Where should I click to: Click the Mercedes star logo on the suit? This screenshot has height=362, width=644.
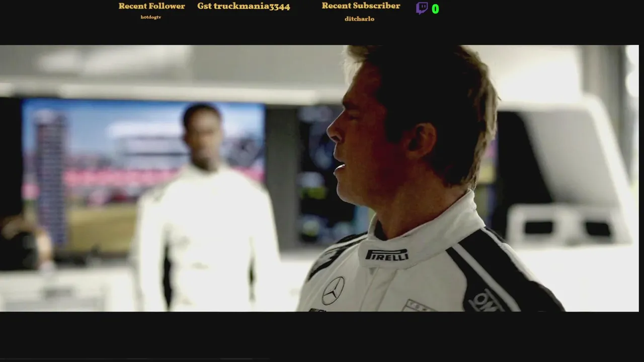click(333, 291)
